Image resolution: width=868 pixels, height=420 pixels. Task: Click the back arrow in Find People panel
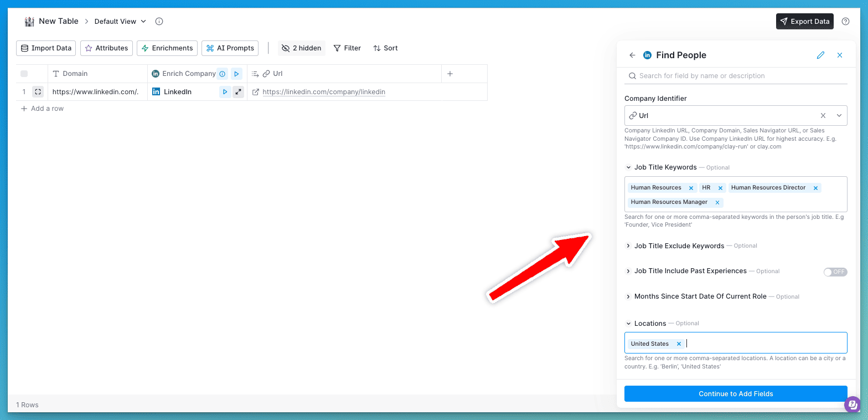pyautogui.click(x=632, y=55)
